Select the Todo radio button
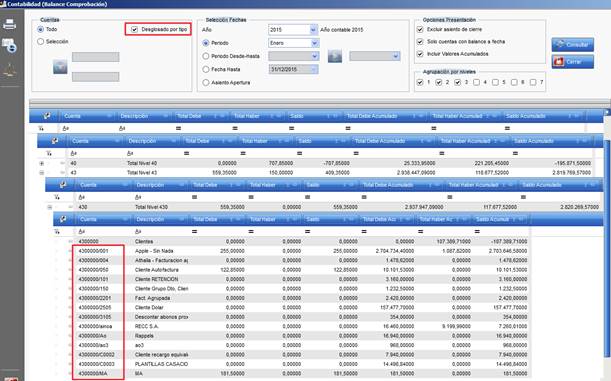Image resolution: width=611 pixels, height=381 pixels. [x=41, y=29]
